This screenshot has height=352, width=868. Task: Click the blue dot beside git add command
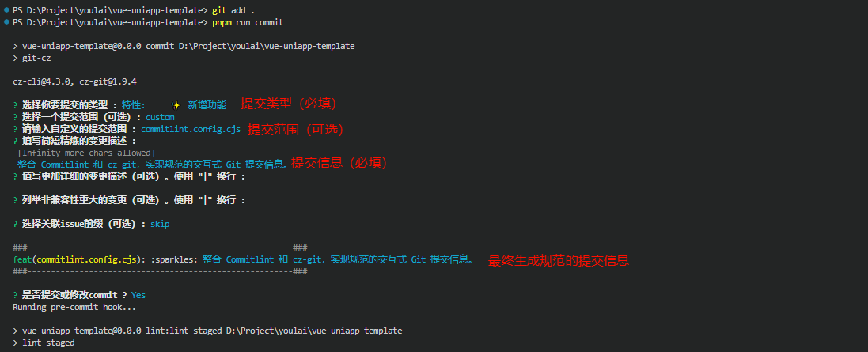pos(5,10)
